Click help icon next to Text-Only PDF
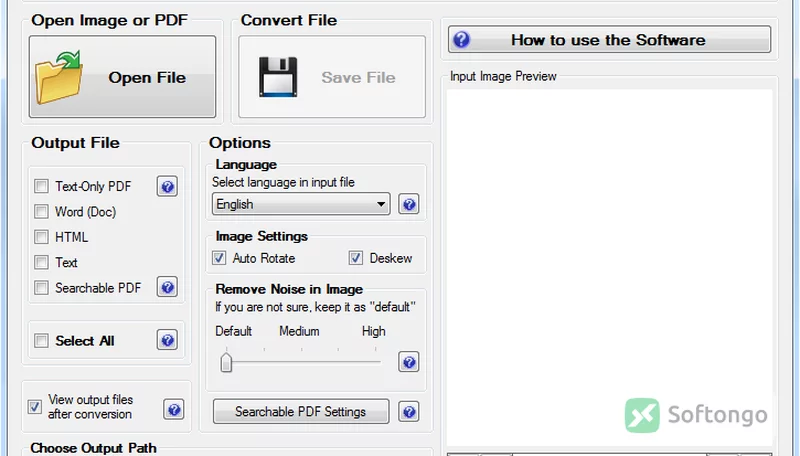 click(167, 187)
